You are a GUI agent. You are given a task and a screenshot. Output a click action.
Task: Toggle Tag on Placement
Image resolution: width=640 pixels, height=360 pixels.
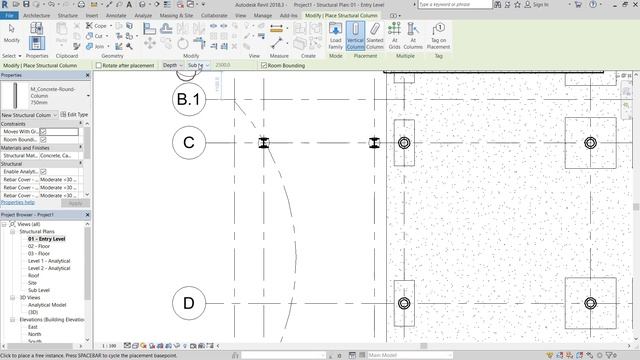point(438,36)
